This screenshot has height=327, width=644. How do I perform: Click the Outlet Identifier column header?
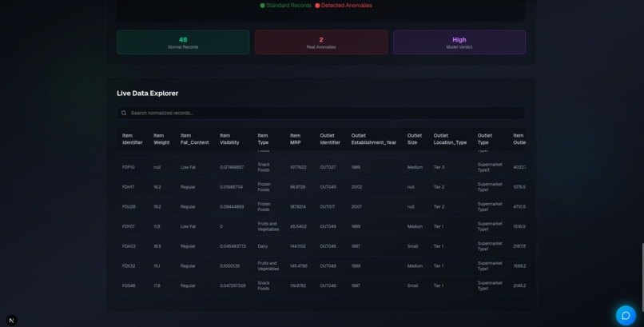click(330, 139)
